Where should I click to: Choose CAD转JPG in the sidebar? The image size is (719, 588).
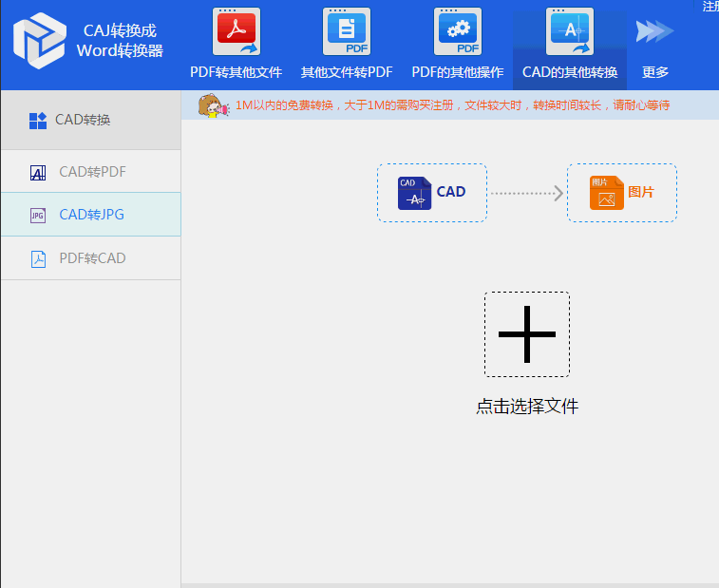pyautogui.click(x=91, y=214)
